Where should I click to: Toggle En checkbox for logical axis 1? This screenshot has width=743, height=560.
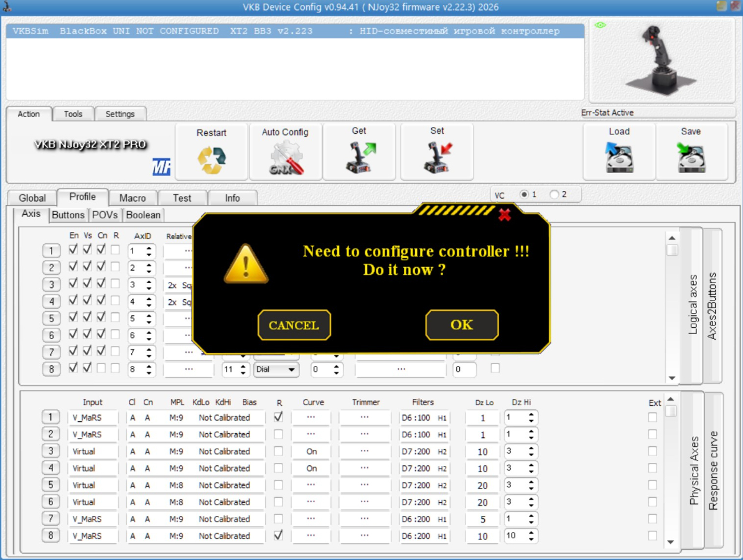tap(73, 250)
